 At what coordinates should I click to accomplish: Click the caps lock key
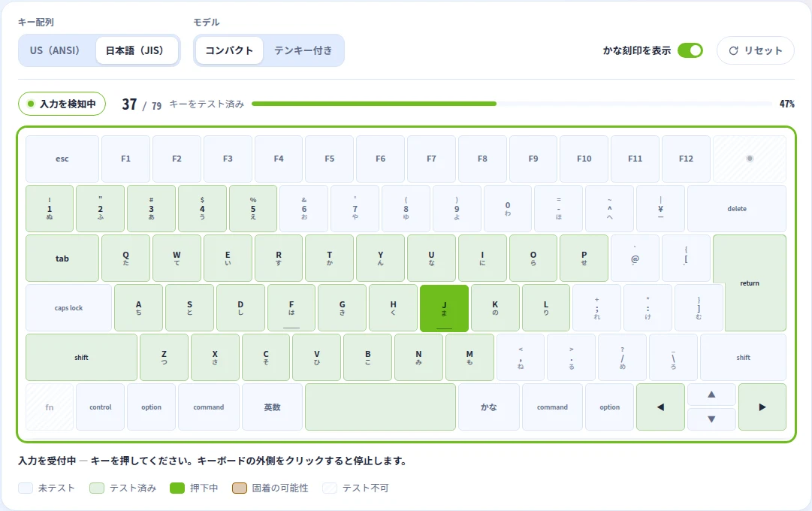pyautogui.click(x=69, y=308)
